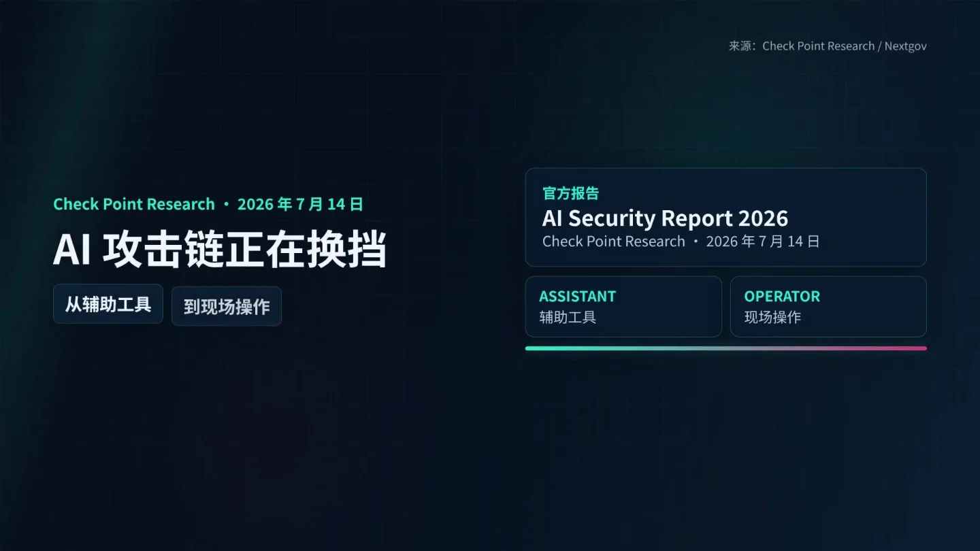Click the 2026 年 7 月 14 日 date in headline area

click(x=300, y=204)
